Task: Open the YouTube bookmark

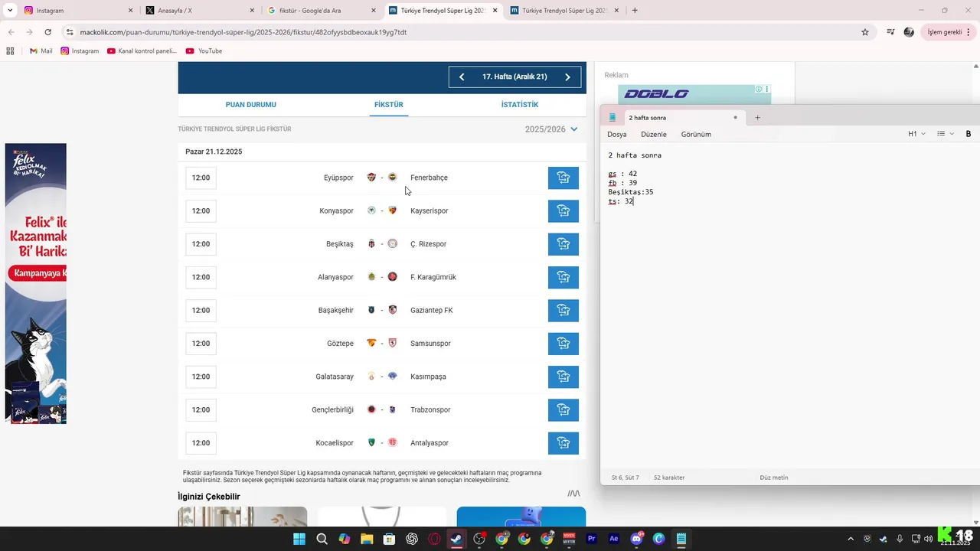Action: [204, 51]
